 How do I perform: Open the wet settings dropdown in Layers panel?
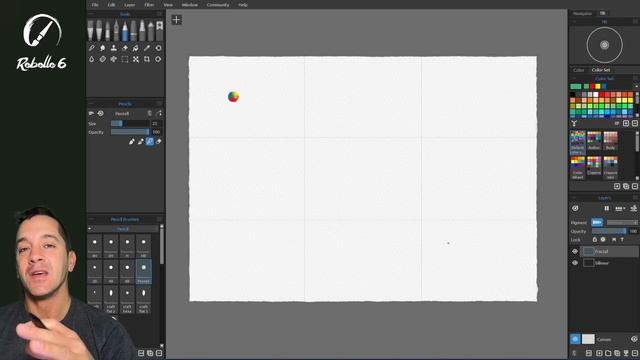coord(620,208)
